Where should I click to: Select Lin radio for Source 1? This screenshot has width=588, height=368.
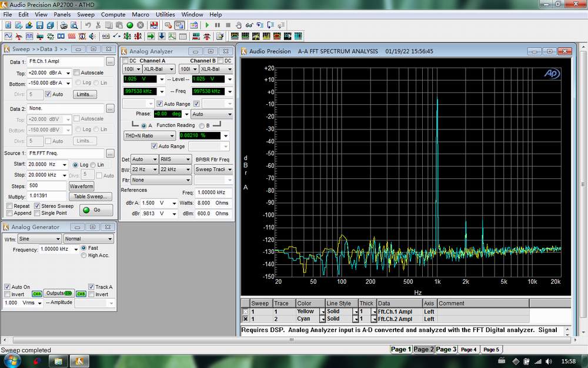(x=93, y=165)
